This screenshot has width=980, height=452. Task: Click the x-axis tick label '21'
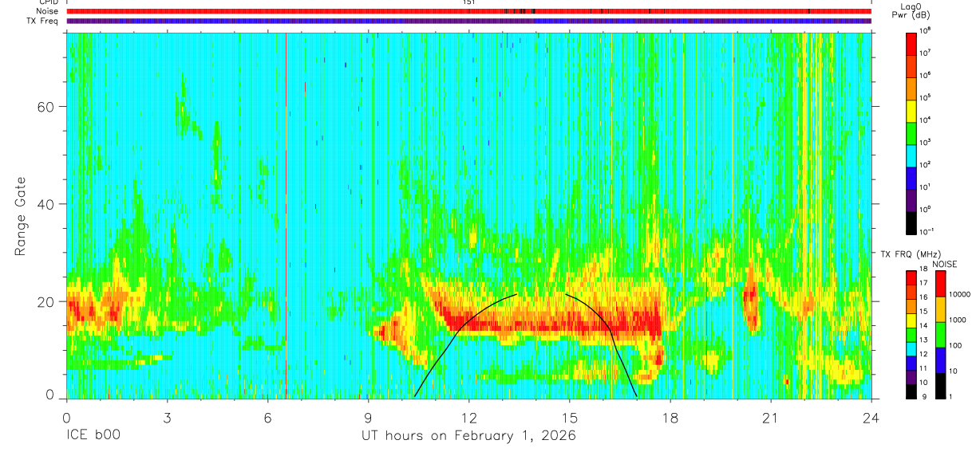(771, 418)
